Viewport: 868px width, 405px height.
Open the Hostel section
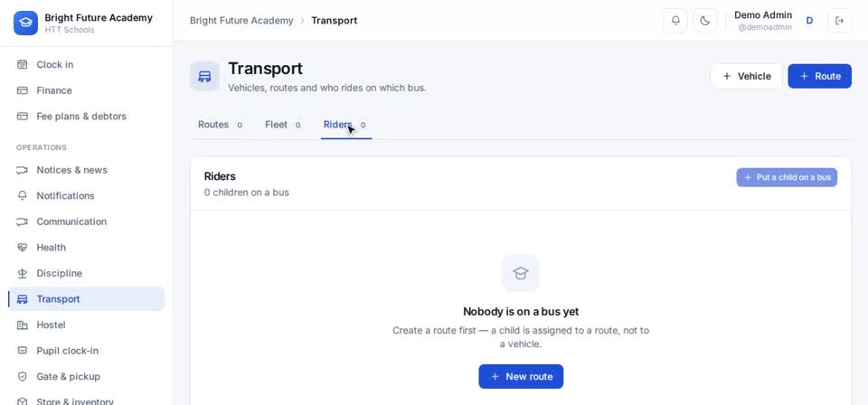pos(87,325)
